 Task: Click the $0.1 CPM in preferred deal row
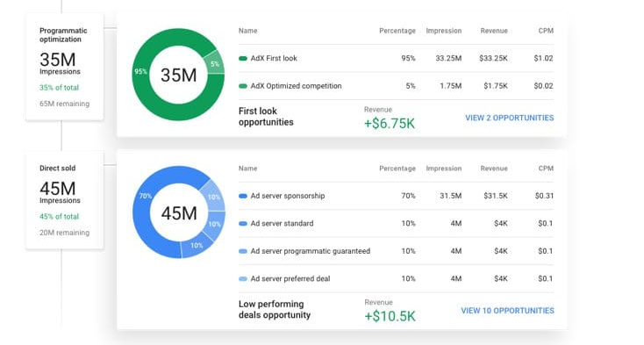tap(546, 278)
